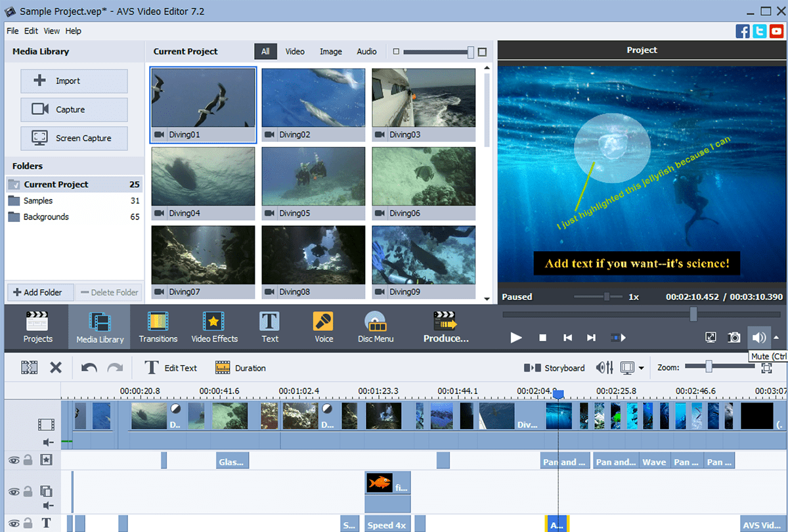Switch to the Video filter tab
The width and height of the screenshot is (788, 532).
pos(295,51)
